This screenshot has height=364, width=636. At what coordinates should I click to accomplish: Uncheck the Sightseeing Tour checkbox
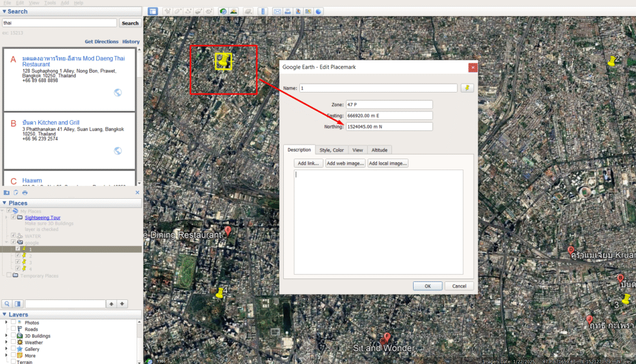(14, 217)
